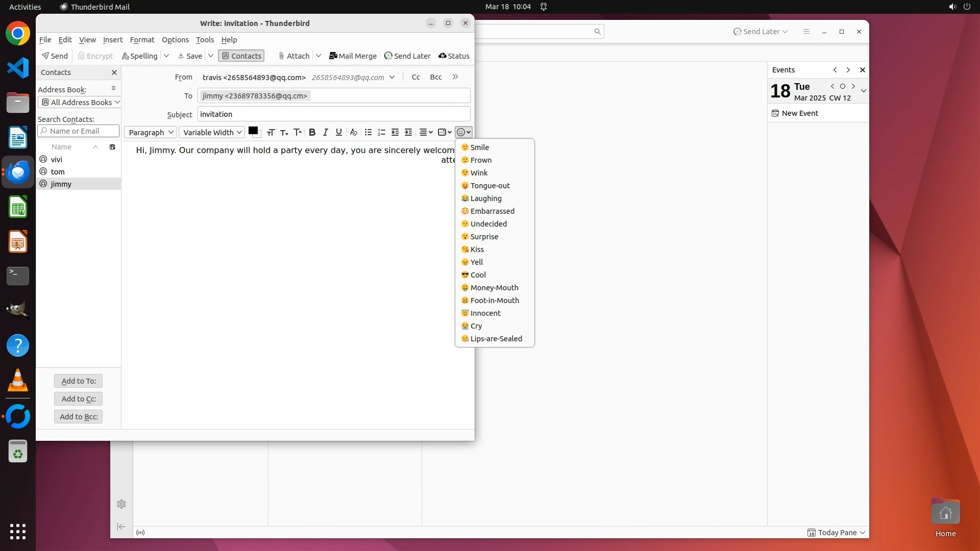Insert the Laughing emoticon

coord(485,198)
